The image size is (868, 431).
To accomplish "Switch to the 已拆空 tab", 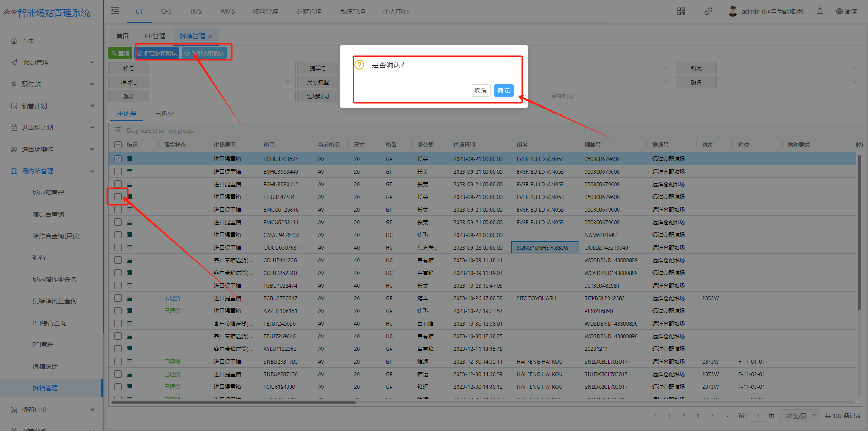I will (165, 114).
